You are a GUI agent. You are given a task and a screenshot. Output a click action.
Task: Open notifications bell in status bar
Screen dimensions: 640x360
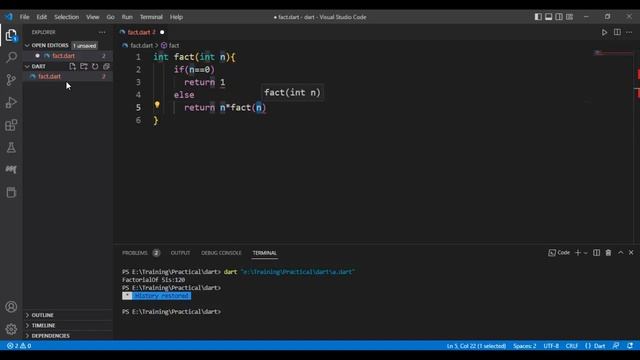[x=630, y=346]
